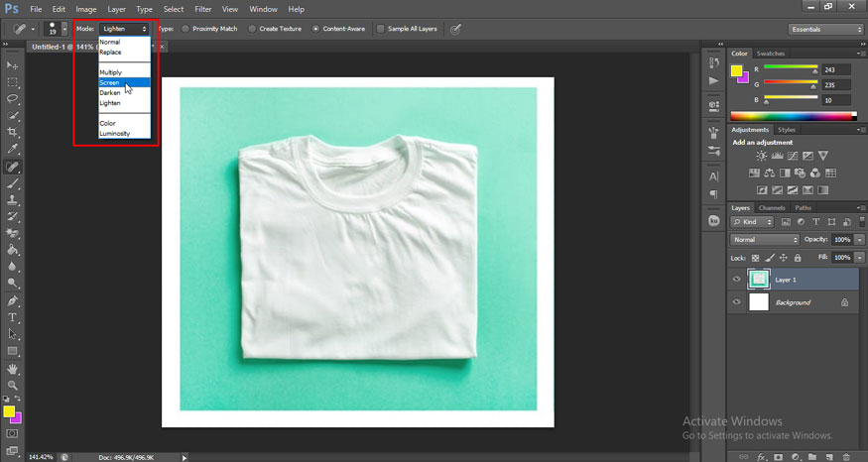Open the Color panel flyout menu

pos(861,54)
